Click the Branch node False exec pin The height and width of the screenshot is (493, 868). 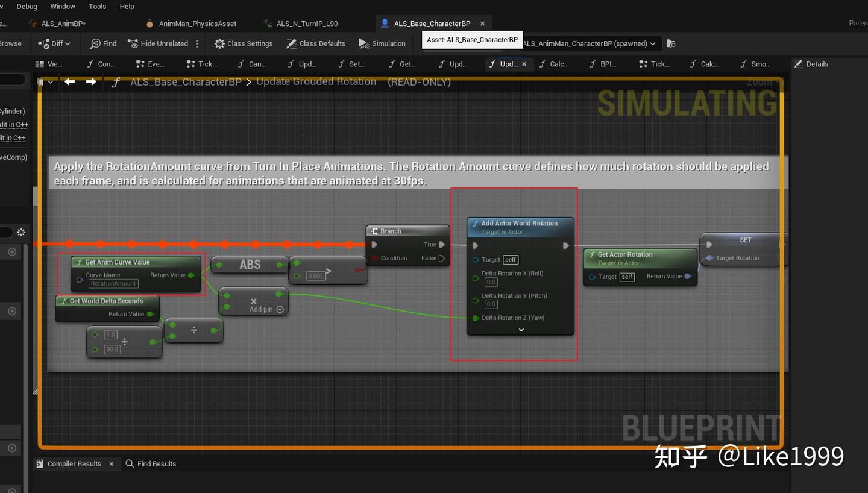(x=442, y=258)
